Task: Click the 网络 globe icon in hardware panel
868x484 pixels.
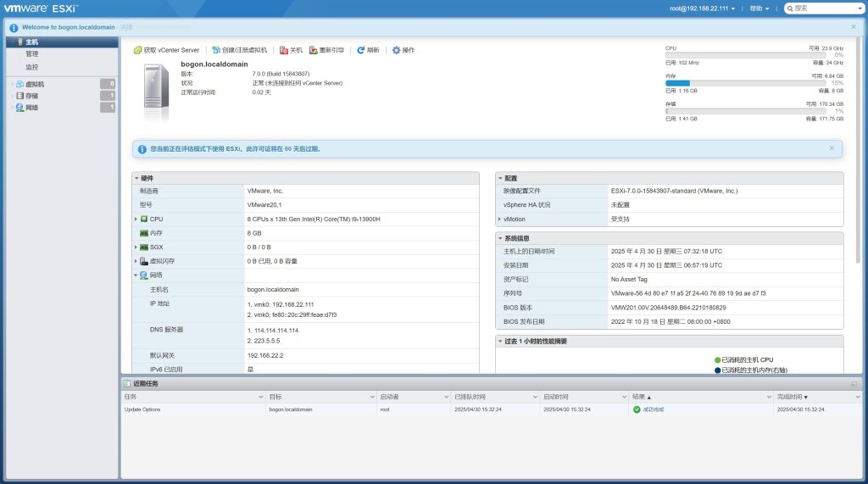Action: [144, 275]
